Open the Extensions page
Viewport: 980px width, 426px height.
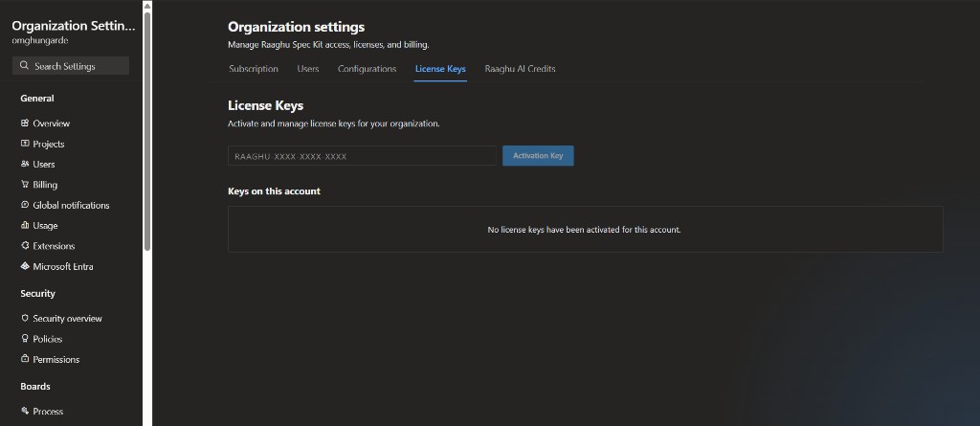click(x=54, y=246)
